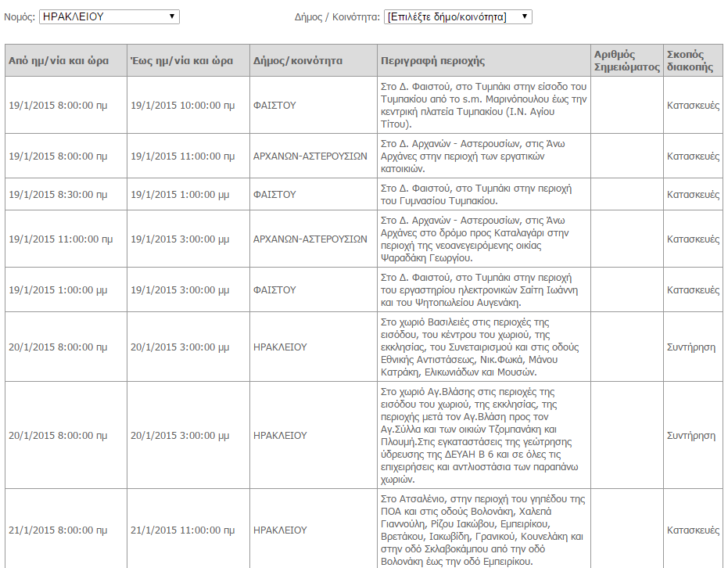The height and width of the screenshot is (568, 728).
Task: Click the 'Έως ημ/νία και ώρα' column header
Action: tap(181, 61)
